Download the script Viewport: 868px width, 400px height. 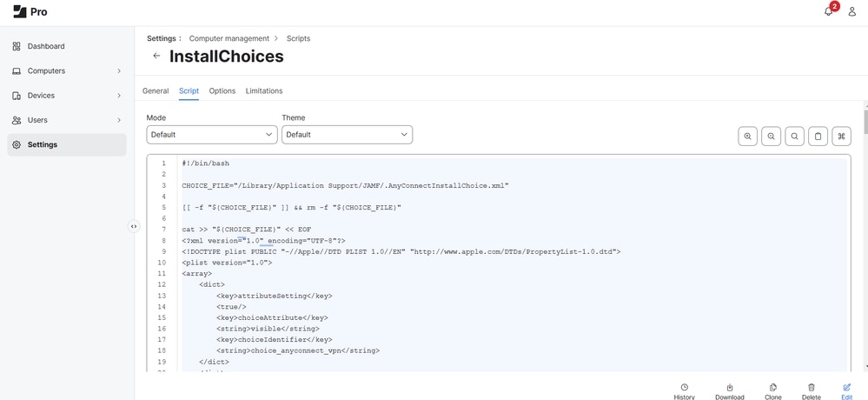click(x=730, y=391)
